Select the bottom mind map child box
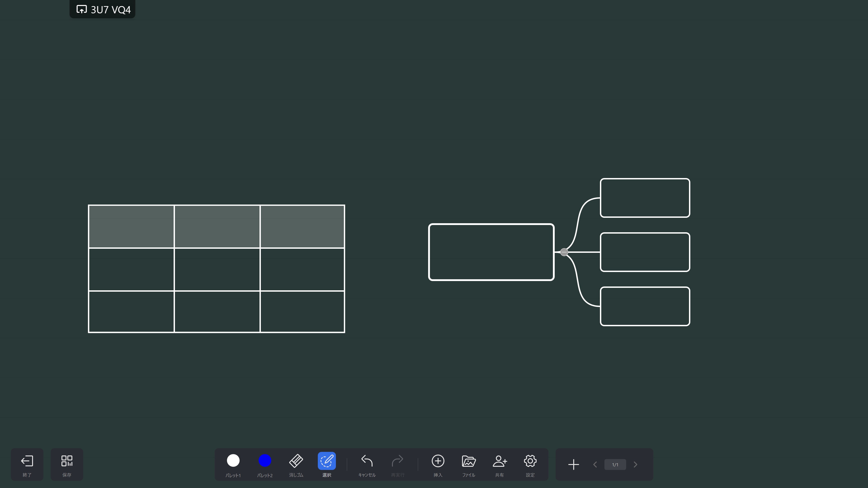This screenshot has height=488, width=868. pos(645,306)
